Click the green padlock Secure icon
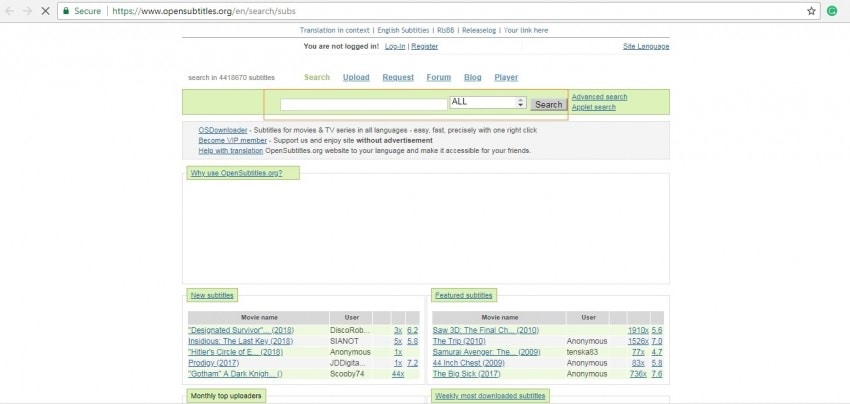The image size is (850, 404). tap(66, 11)
